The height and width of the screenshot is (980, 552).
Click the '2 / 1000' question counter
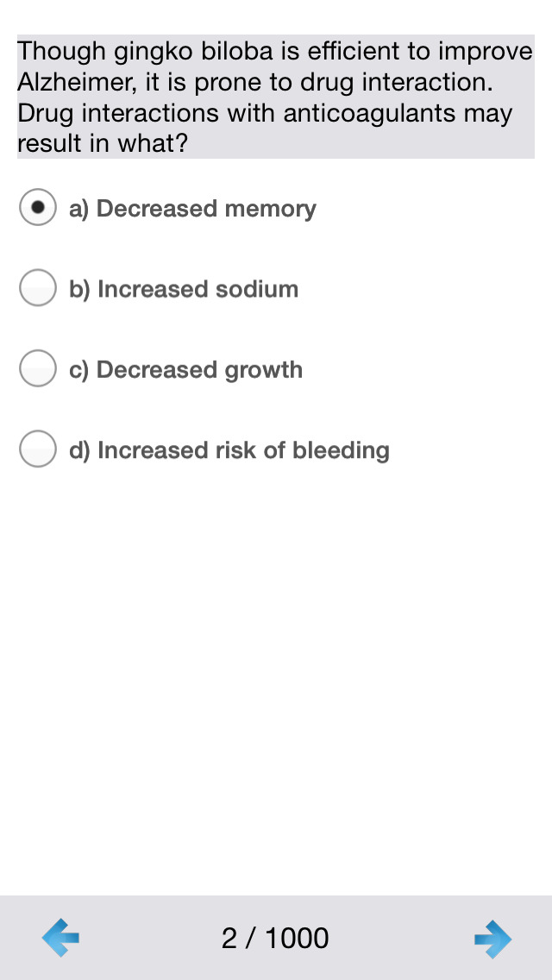tap(275, 938)
